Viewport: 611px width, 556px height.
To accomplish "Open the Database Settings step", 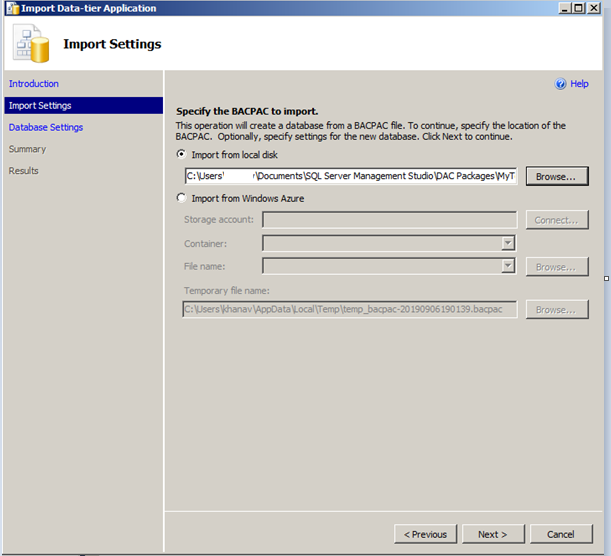I will pyautogui.click(x=46, y=128).
